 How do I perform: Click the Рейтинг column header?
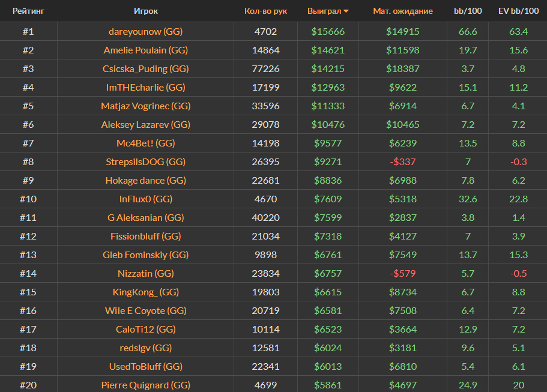(x=28, y=11)
